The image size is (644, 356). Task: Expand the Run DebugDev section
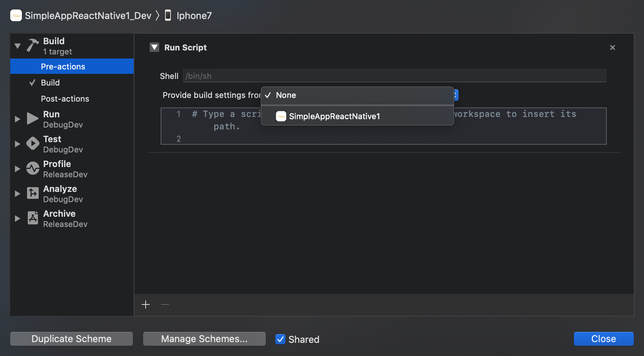click(x=18, y=119)
